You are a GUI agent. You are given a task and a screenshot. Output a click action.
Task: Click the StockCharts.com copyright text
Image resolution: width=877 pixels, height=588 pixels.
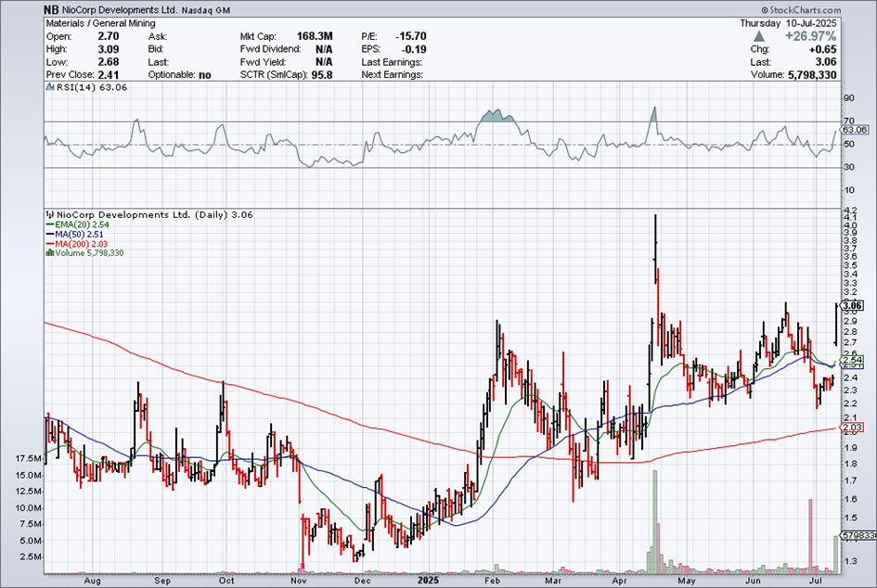pyautogui.click(x=800, y=10)
